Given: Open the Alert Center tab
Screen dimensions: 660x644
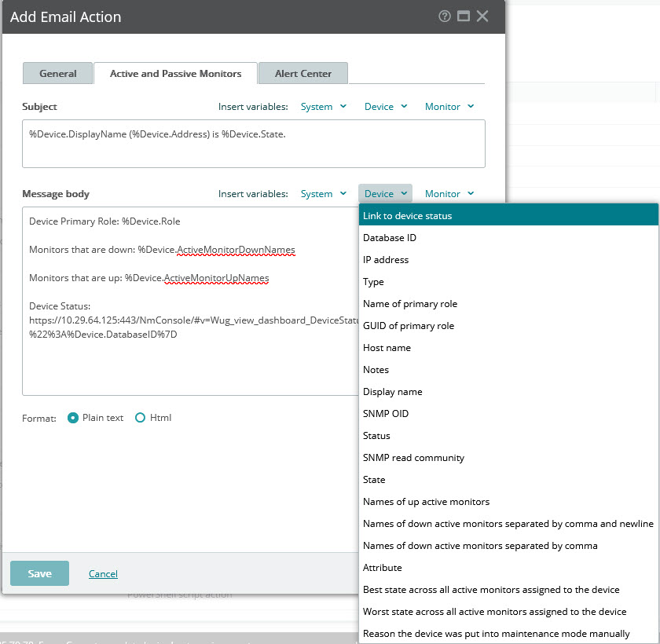Looking at the screenshot, I should tap(303, 74).
